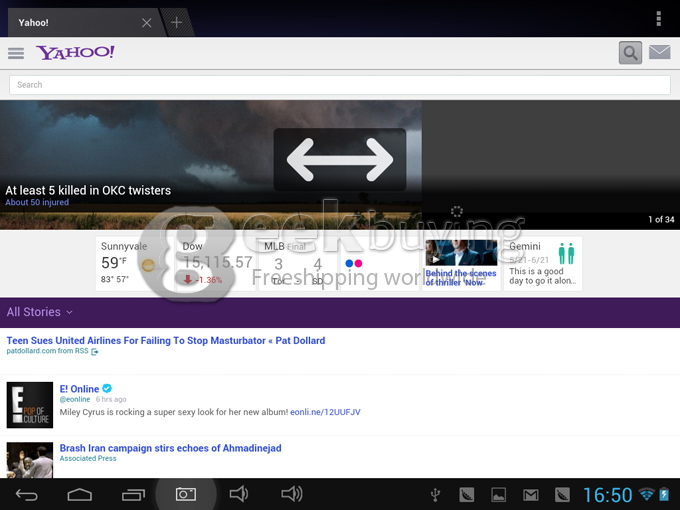
Task: Click the Yahoo! logo
Action: 75,52
